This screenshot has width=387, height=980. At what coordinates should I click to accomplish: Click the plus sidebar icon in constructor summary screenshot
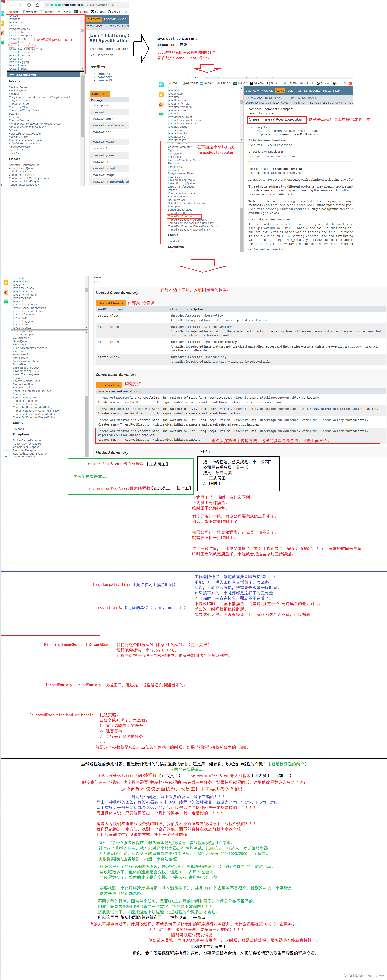(x=6, y=445)
